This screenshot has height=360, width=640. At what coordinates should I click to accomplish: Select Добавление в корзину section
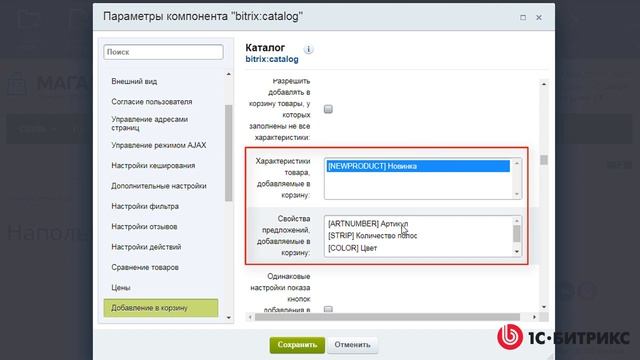pos(161,308)
